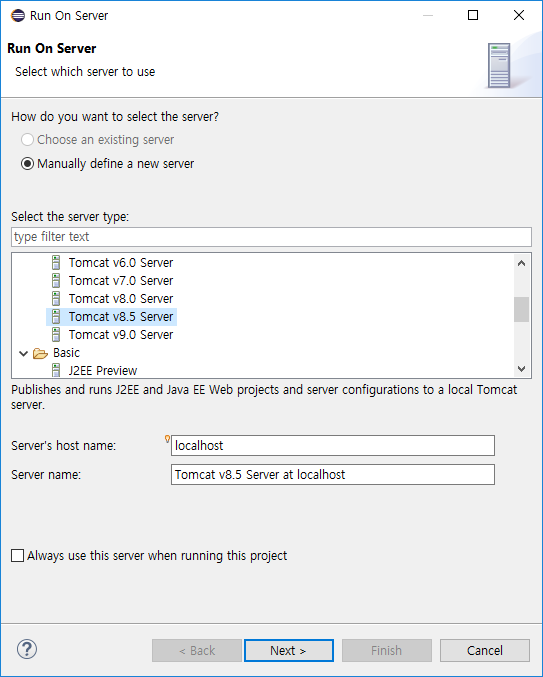Click the server list scrollbar thumb
Image resolution: width=543 pixels, height=677 pixels.
[521, 309]
